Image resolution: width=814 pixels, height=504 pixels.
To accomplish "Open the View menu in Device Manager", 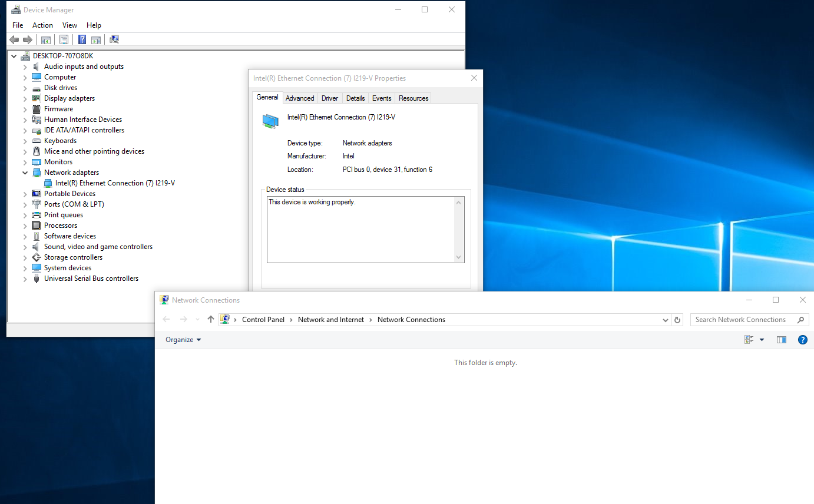I will pos(70,25).
